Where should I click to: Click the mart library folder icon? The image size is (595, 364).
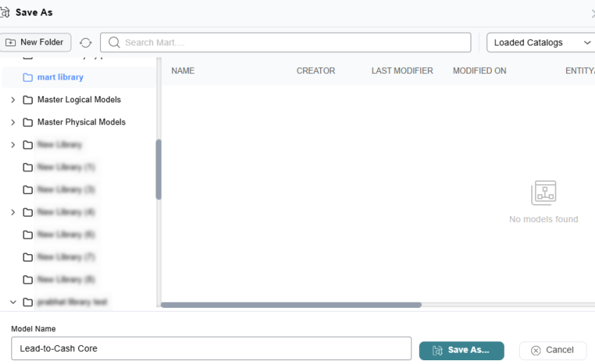pyautogui.click(x=27, y=77)
